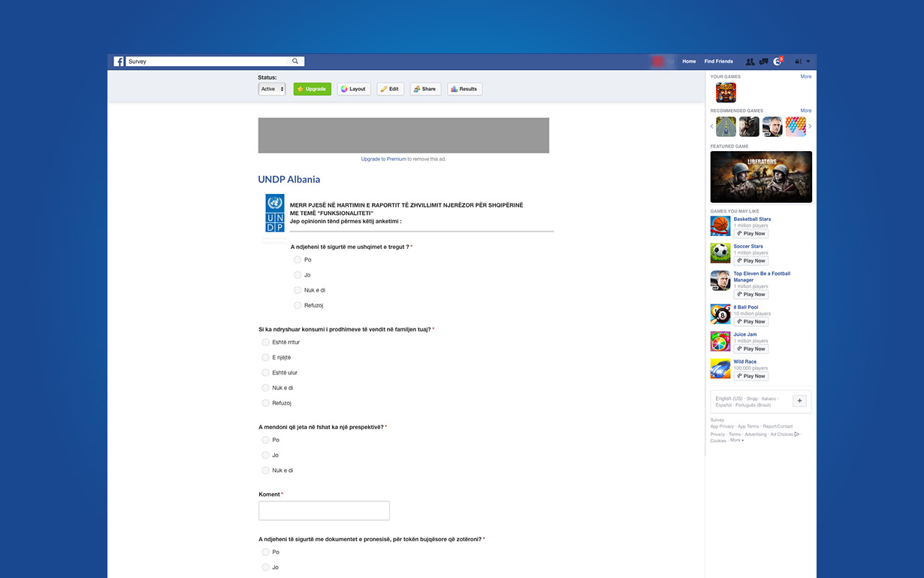Click the search magnifier icon
924x578 pixels.
pyautogui.click(x=295, y=62)
